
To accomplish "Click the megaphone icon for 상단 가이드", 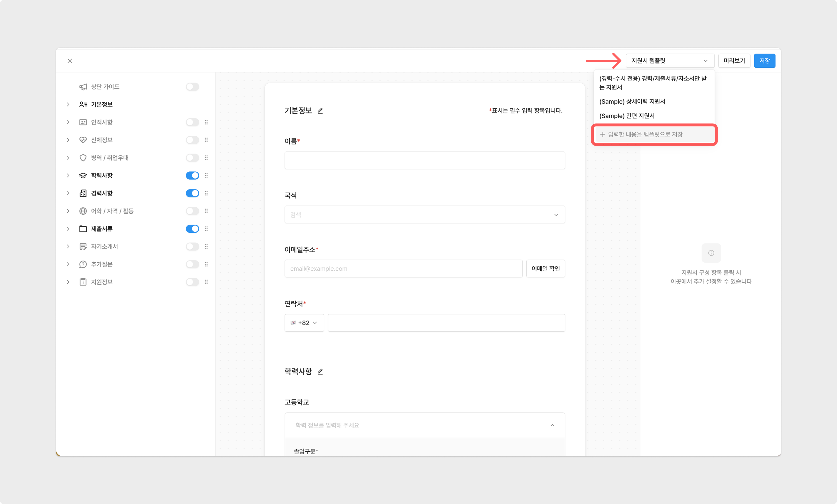I will click(x=83, y=87).
